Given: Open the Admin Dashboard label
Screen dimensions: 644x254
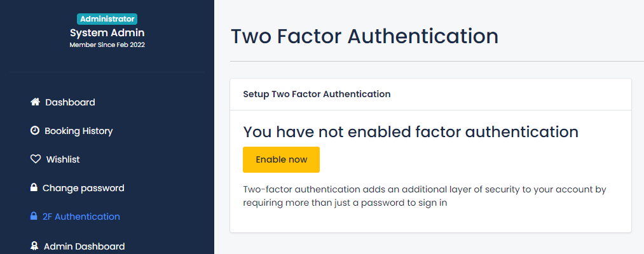Looking at the screenshot, I should click(84, 246).
